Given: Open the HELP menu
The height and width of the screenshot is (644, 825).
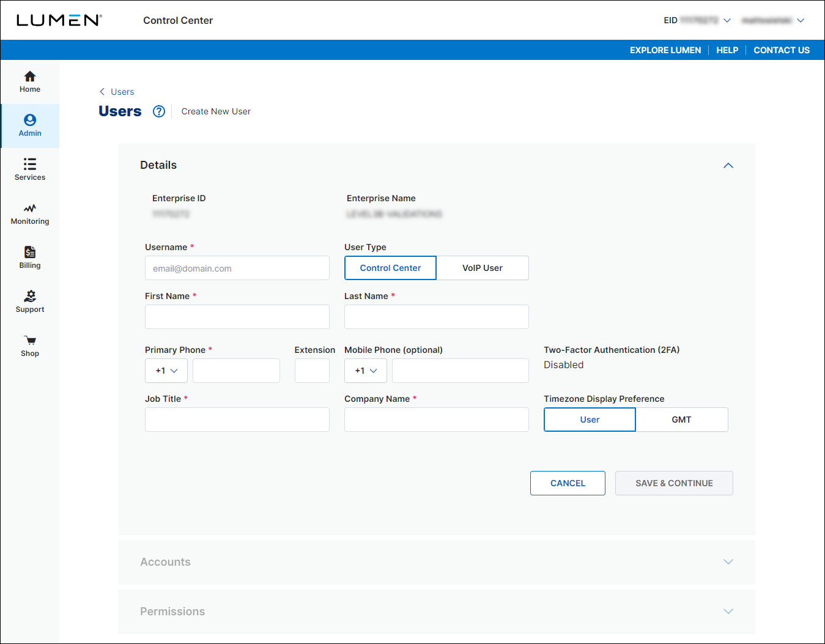Looking at the screenshot, I should pyautogui.click(x=727, y=50).
